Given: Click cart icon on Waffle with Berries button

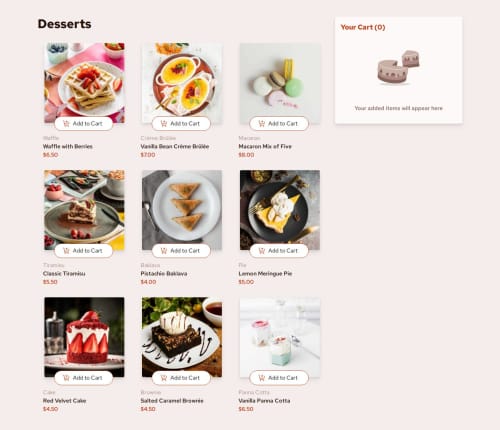Looking at the screenshot, I should pos(66,124).
